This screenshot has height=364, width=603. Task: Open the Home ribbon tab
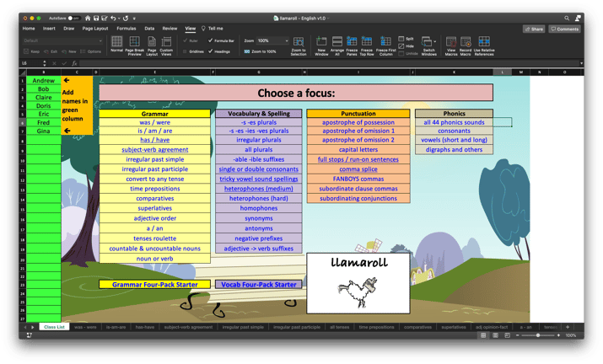(29, 29)
